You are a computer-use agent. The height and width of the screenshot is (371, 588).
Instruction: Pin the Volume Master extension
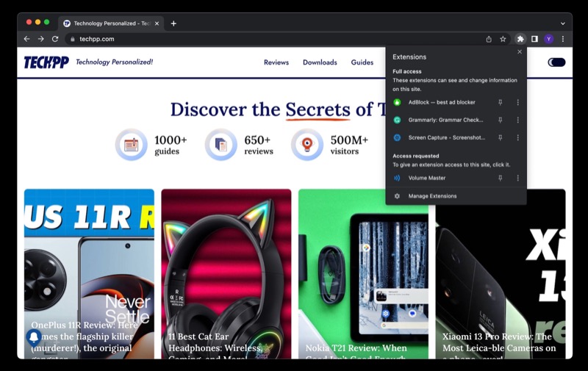[500, 178]
